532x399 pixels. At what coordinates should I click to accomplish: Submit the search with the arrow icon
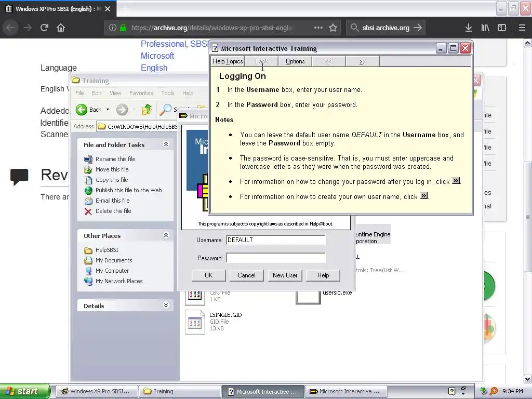tap(418, 28)
